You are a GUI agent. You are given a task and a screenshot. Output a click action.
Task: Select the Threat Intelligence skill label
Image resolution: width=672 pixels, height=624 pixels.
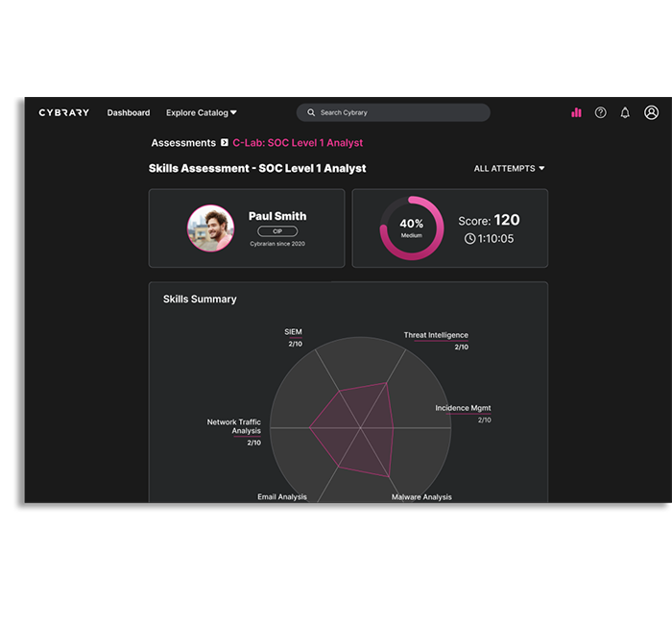(436, 335)
